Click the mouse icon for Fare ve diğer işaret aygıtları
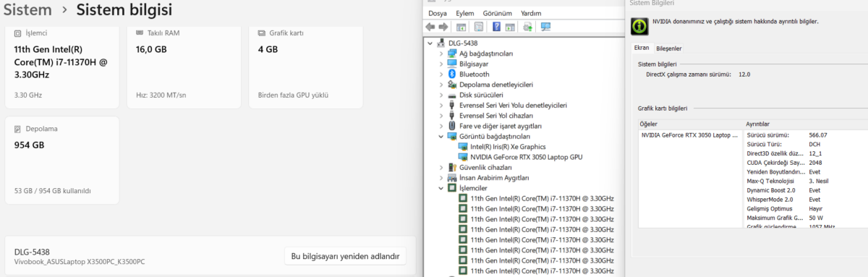The width and height of the screenshot is (868, 277). pyautogui.click(x=452, y=126)
